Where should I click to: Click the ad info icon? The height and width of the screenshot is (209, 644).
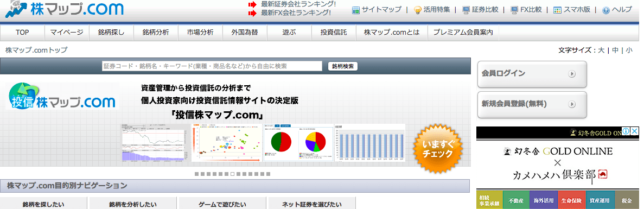click(x=626, y=131)
